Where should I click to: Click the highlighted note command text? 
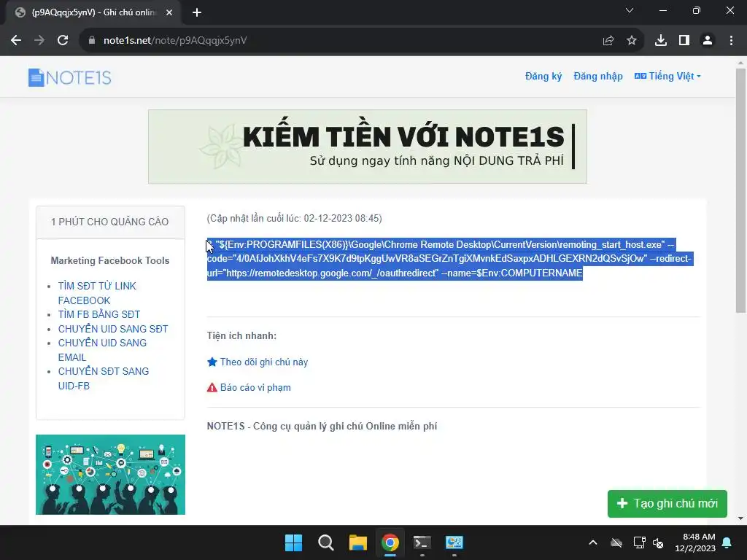click(449, 259)
